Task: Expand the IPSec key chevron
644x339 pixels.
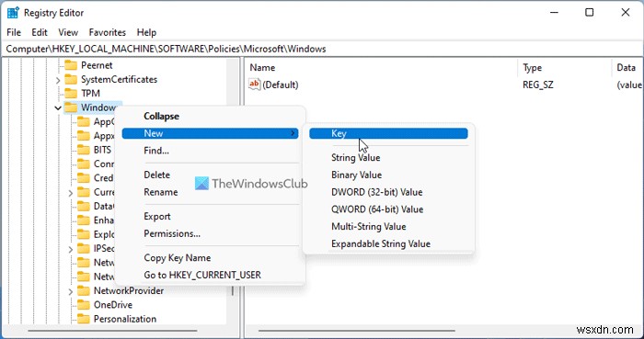Action: pyautogui.click(x=71, y=249)
